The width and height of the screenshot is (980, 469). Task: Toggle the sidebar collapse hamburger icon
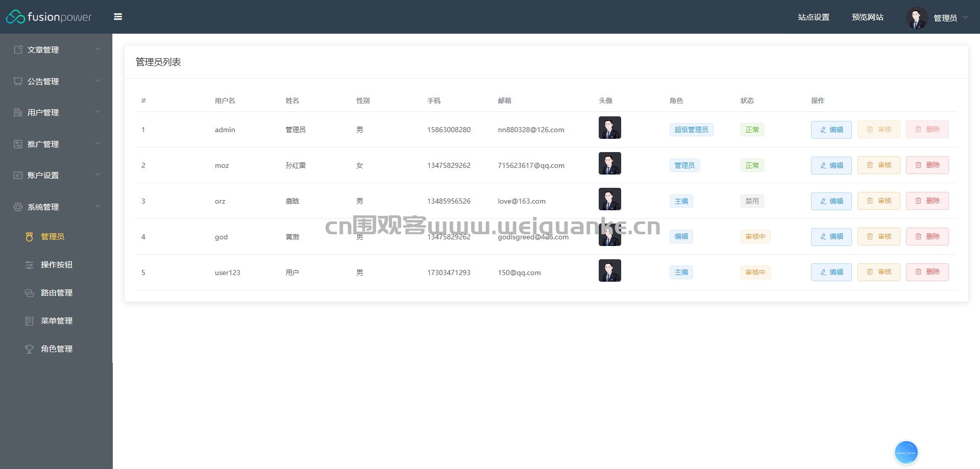pos(118,17)
